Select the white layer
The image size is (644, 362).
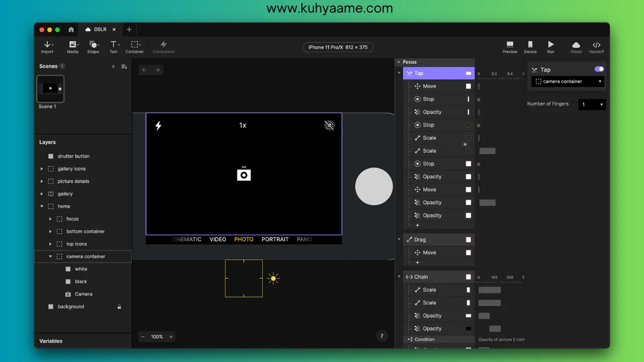pos(83,269)
